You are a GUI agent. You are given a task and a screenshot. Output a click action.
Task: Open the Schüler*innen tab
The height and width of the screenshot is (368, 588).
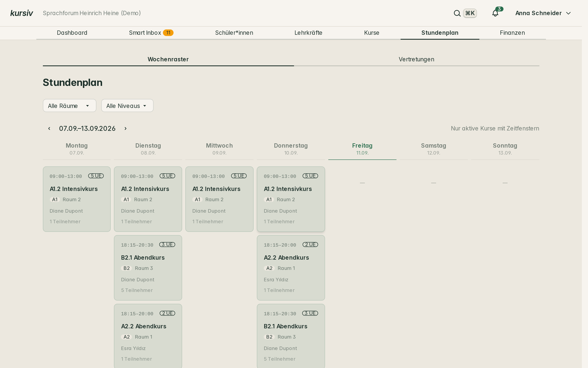click(x=234, y=33)
